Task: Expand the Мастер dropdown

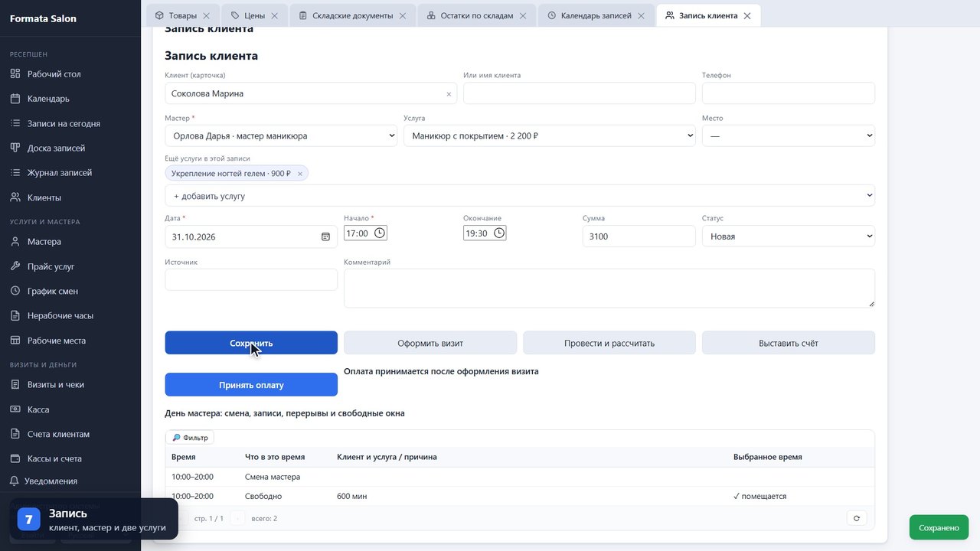Action: point(281,136)
